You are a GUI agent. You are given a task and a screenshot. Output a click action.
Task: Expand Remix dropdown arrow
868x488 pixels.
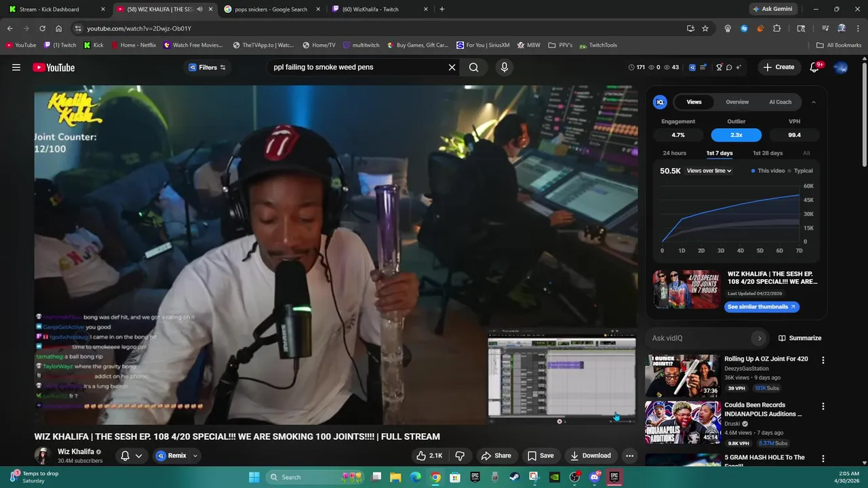click(195, 455)
